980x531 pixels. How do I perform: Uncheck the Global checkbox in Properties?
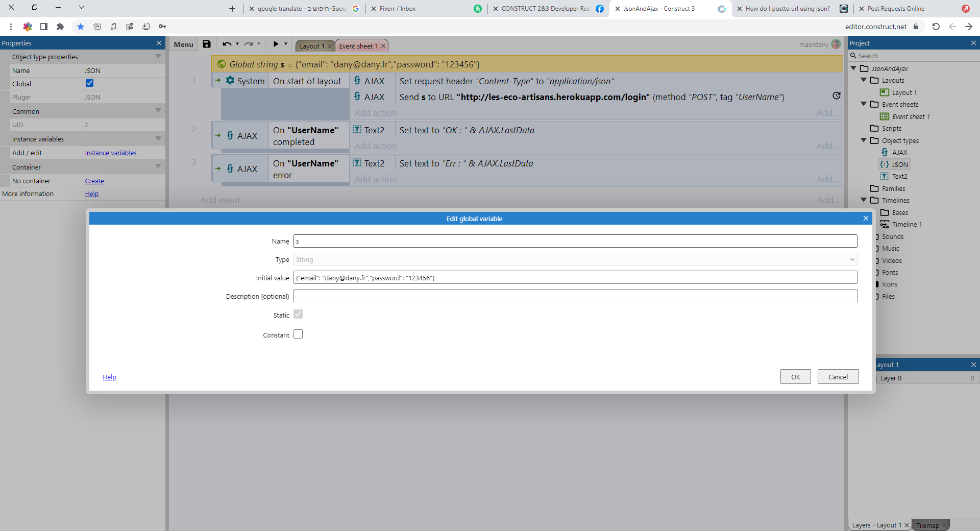click(90, 83)
